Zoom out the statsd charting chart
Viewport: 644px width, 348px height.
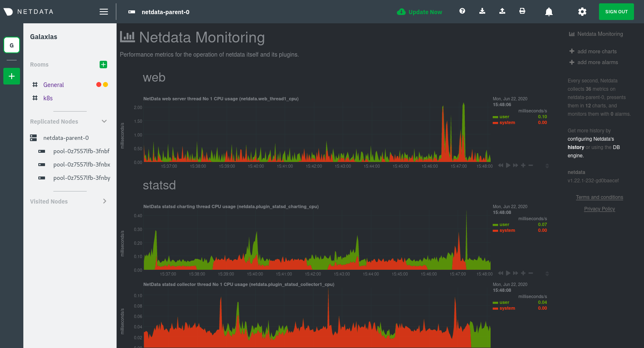531,273
